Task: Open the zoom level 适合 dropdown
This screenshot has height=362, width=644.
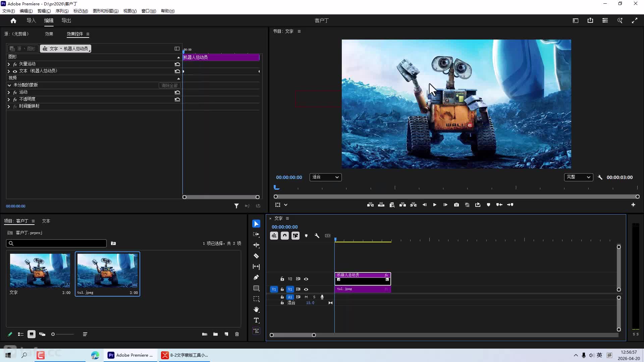Action: click(325, 177)
